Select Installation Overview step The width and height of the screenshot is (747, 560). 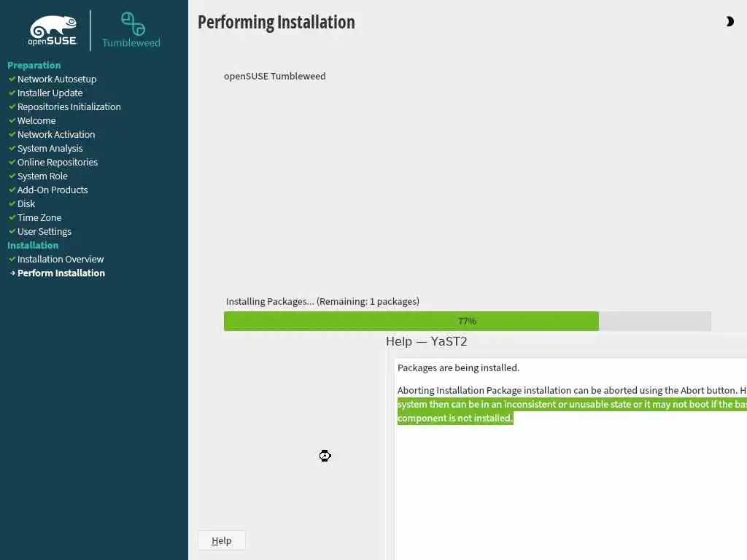point(61,259)
